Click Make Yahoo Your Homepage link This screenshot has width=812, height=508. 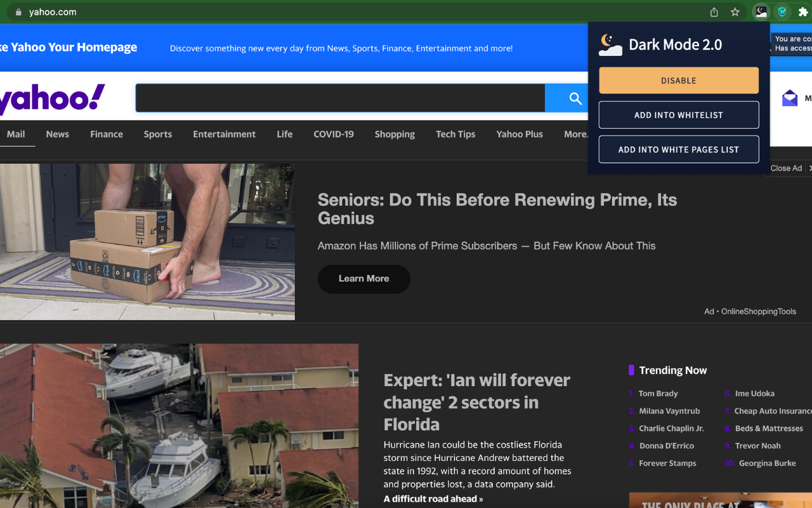point(69,48)
